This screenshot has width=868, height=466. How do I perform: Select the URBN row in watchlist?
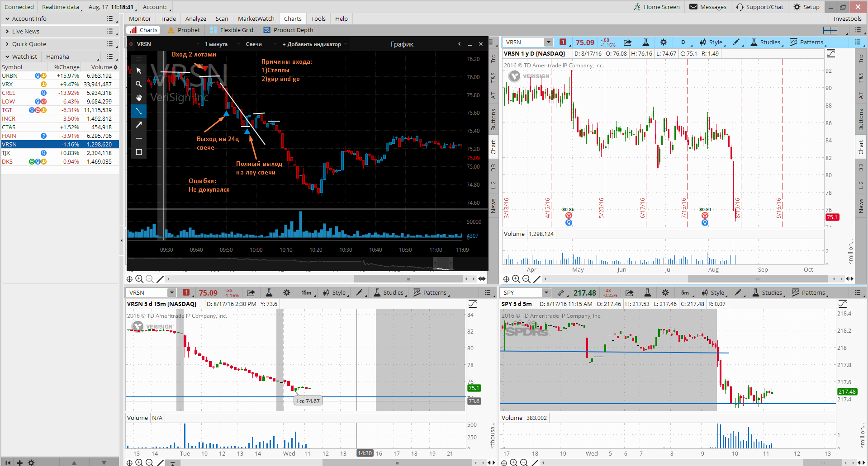coord(60,75)
